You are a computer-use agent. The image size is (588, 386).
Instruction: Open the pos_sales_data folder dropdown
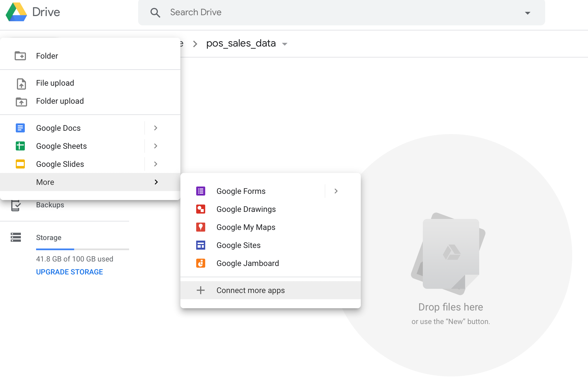coord(285,44)
